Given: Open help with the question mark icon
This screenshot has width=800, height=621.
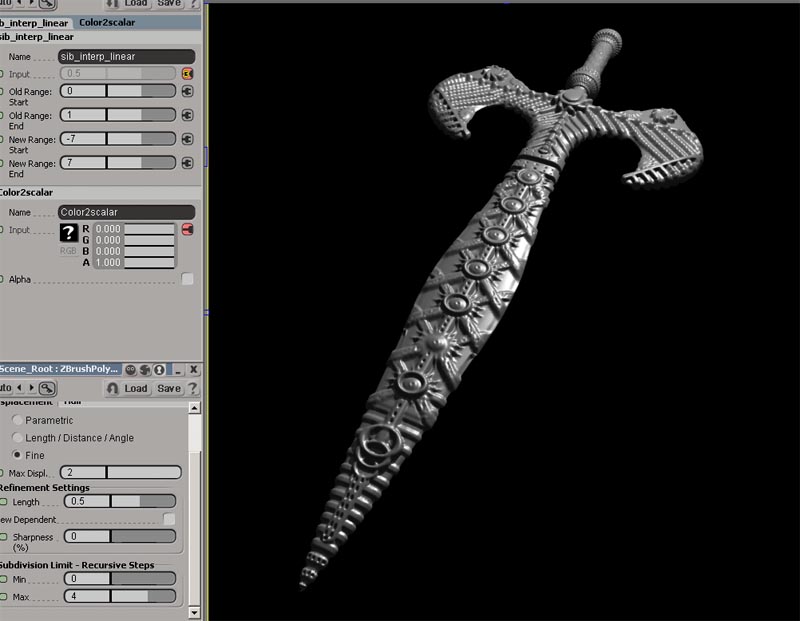Looking at the screenshot, I should pyautogui.click(x=192, y=388).
